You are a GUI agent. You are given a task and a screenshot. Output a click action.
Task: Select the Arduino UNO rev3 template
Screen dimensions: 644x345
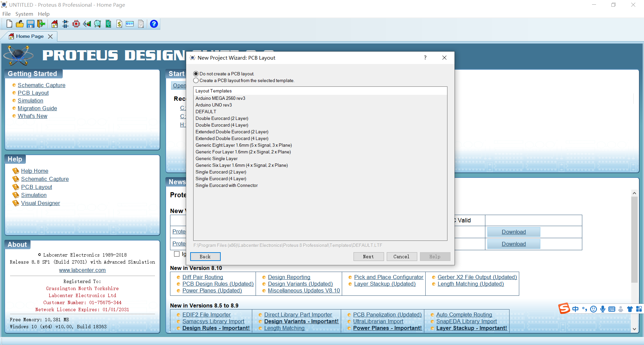click(x=320, y=105)
